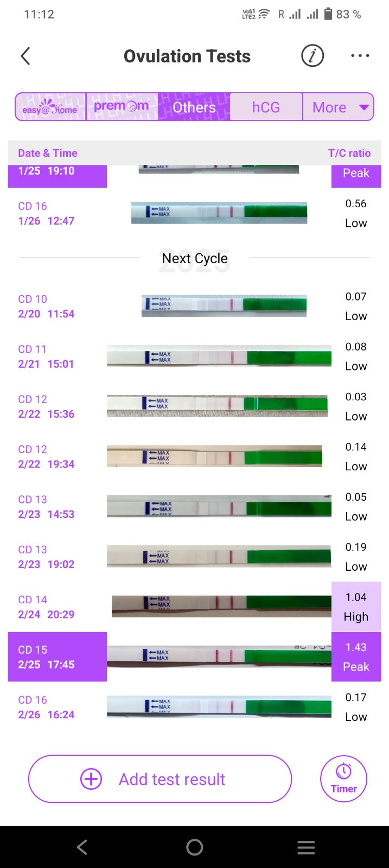Select the Others tab
The image size is (389, 868).
point(194,107)
